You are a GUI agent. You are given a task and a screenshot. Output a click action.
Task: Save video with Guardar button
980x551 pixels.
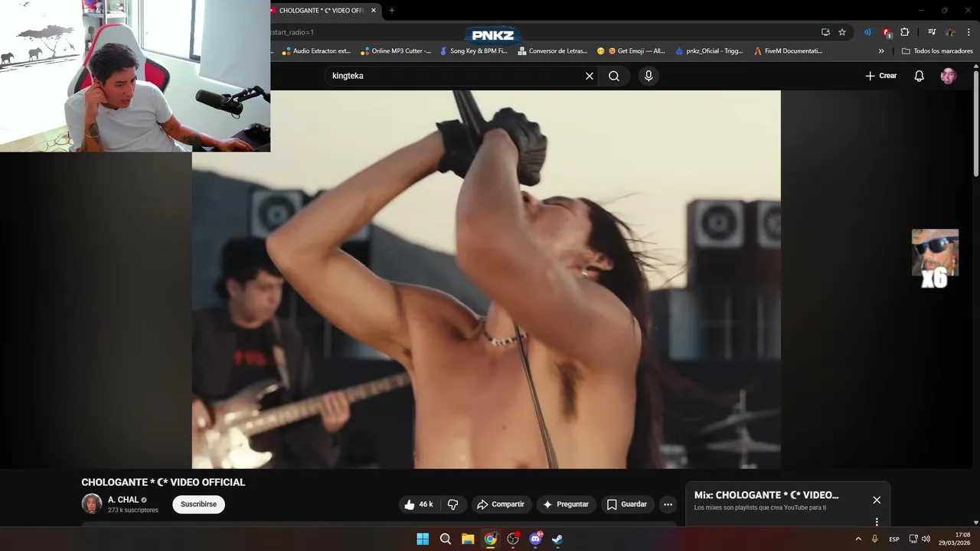(627, 504)
